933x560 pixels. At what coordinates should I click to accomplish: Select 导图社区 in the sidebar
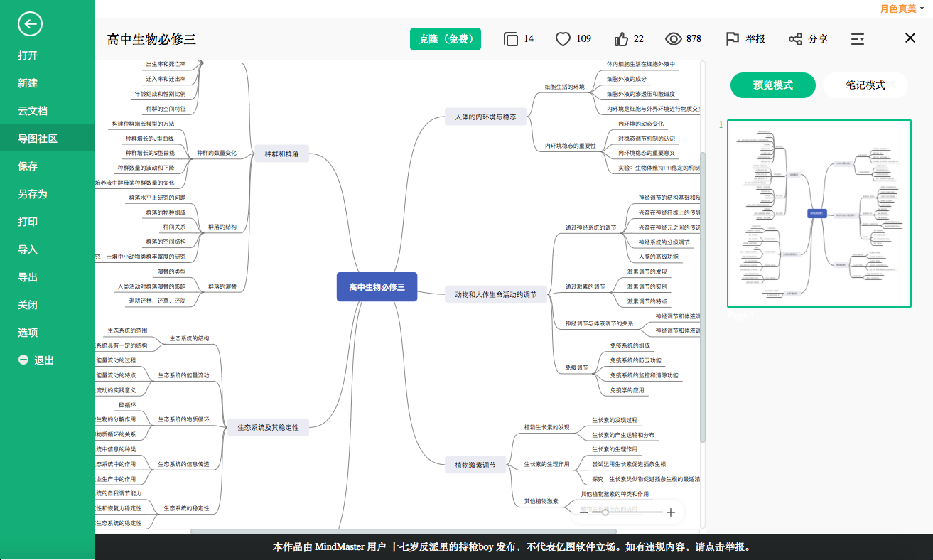[47, 139]
